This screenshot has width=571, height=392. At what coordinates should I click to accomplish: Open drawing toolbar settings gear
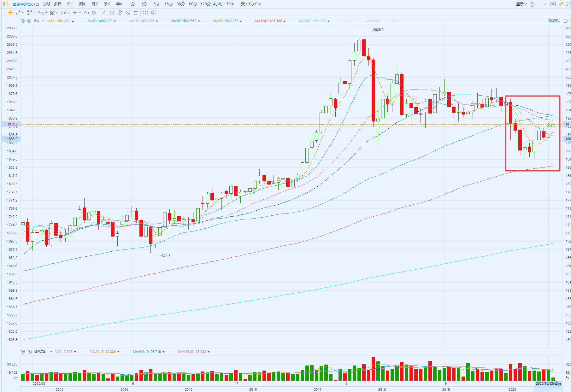[x=153, y=13]
